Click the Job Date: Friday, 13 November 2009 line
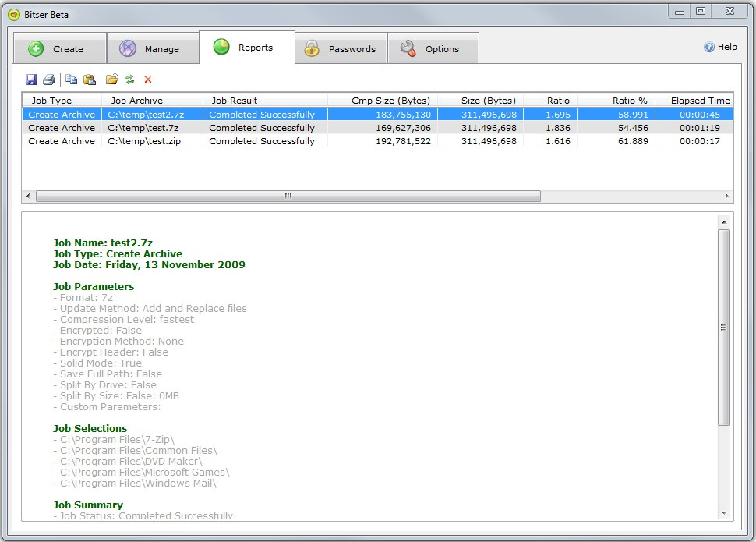The height and width of the screenshot is (542, 756). pyautogui.click(x=149, y=264)
